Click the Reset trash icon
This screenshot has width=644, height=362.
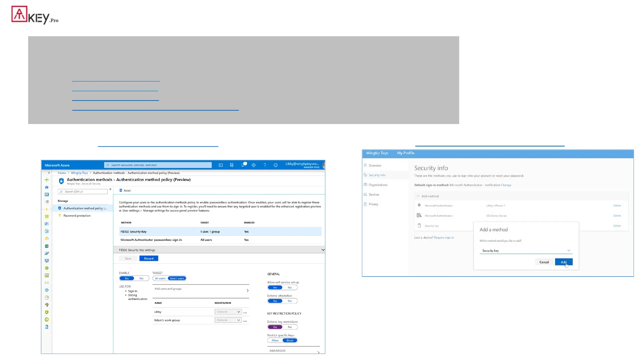pyautogui.click(x=121, y=190)
